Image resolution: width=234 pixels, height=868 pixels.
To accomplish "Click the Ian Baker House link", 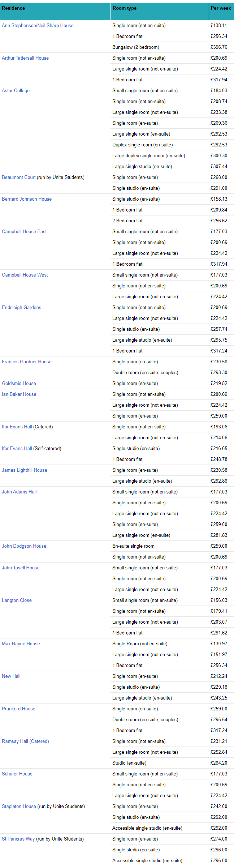I will coord(19,394).
